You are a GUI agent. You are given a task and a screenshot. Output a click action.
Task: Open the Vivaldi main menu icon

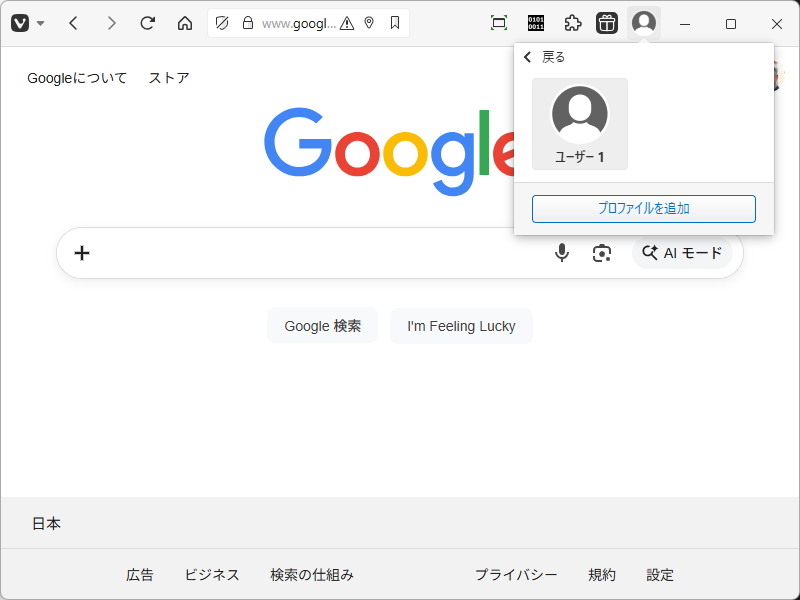click(20, 23)
